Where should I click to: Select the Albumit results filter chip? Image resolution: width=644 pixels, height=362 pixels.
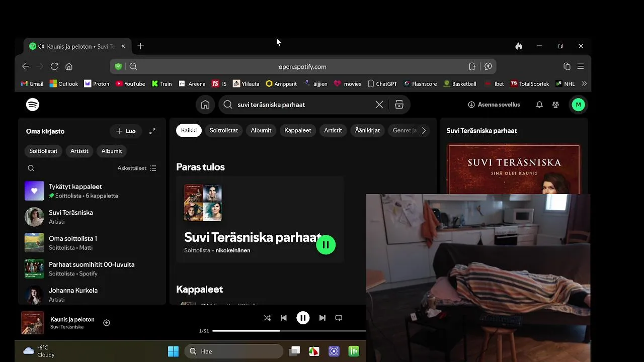pos(261,130)
